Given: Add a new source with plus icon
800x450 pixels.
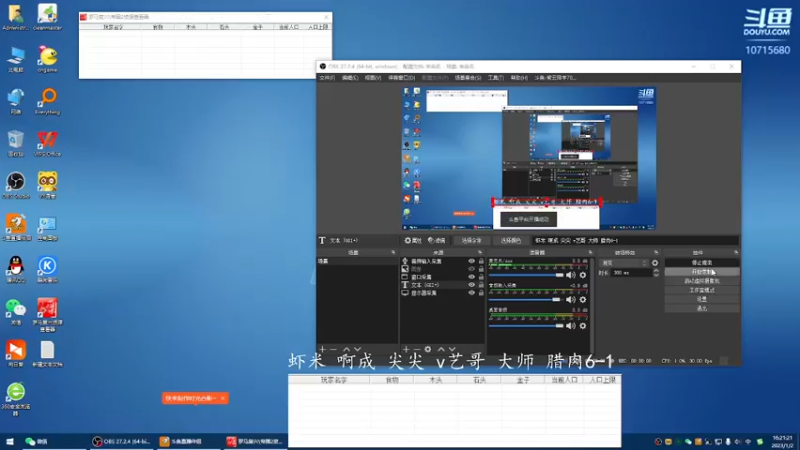Looking at the screenshot, I should (406, 349).
